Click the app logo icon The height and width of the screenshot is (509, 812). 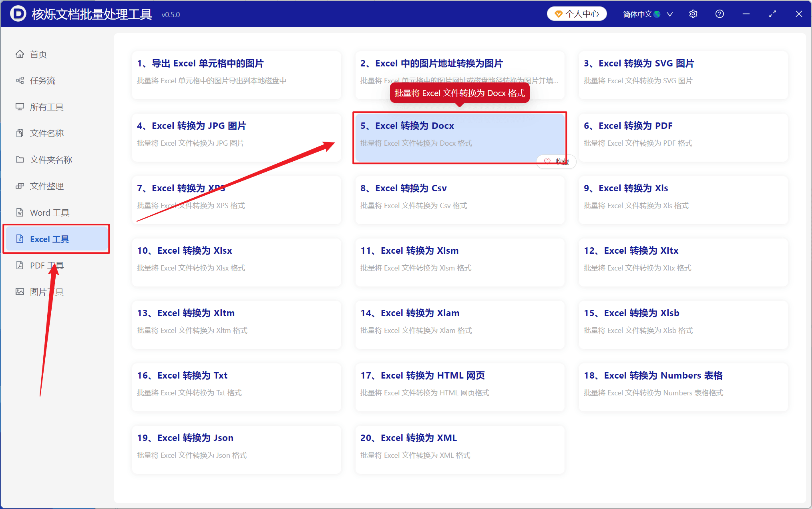pyautogui.click(x=18, y=14)
